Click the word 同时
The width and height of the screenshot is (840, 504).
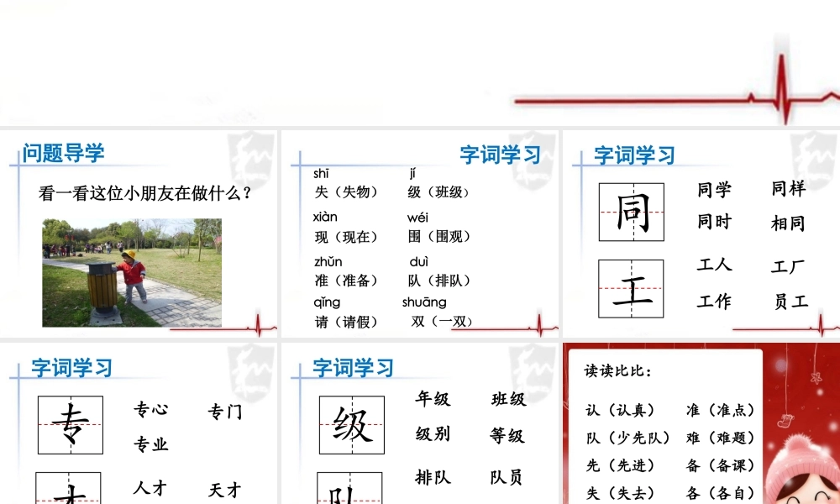pos(714,221)
